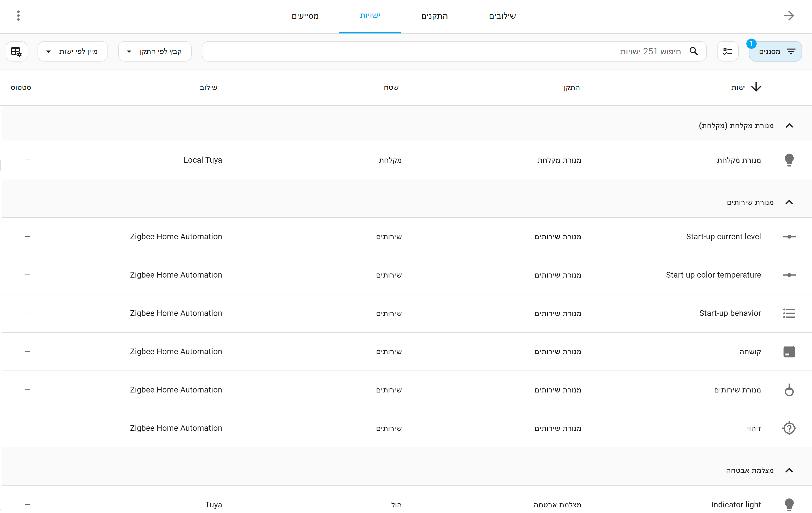812x513 pixels.
Task: Click slider icon for Start-up current level
Action: click(789, 236)
